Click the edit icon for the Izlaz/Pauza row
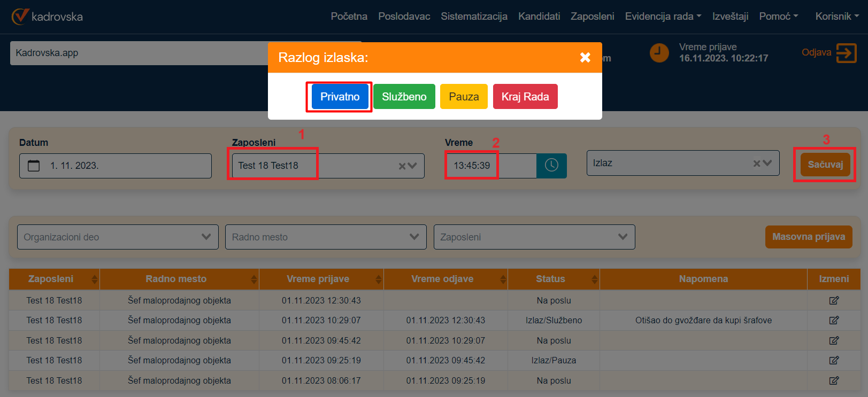The width and height of the screenshot is (868, 397). [833, 361]
